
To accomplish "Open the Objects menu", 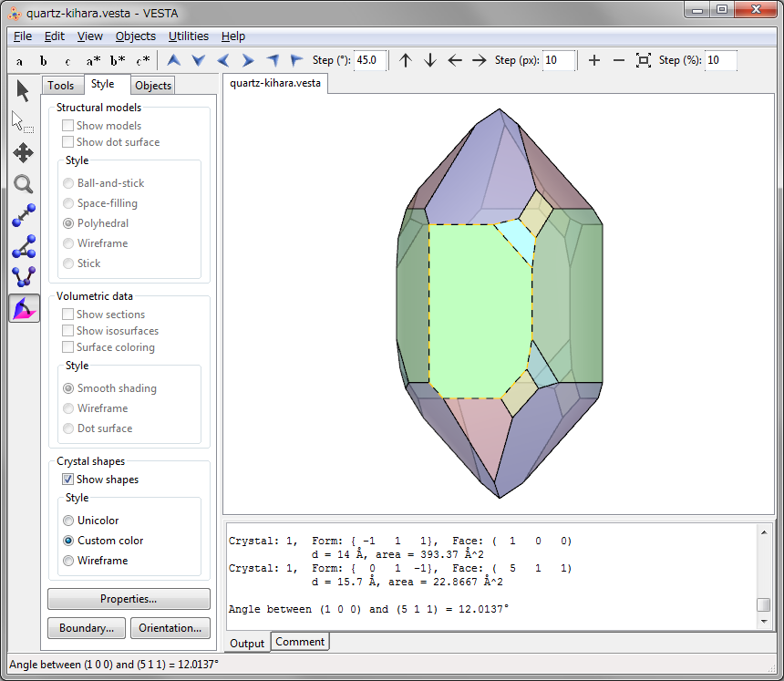I will click(x=135, y=36).
